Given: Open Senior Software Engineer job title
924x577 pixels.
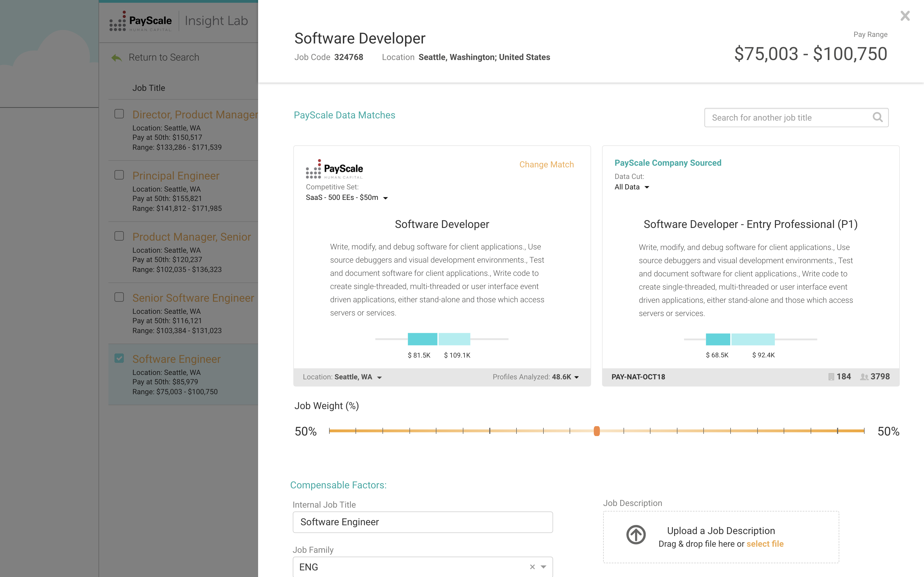Looking at the screenshot, I should coord(193,298).
